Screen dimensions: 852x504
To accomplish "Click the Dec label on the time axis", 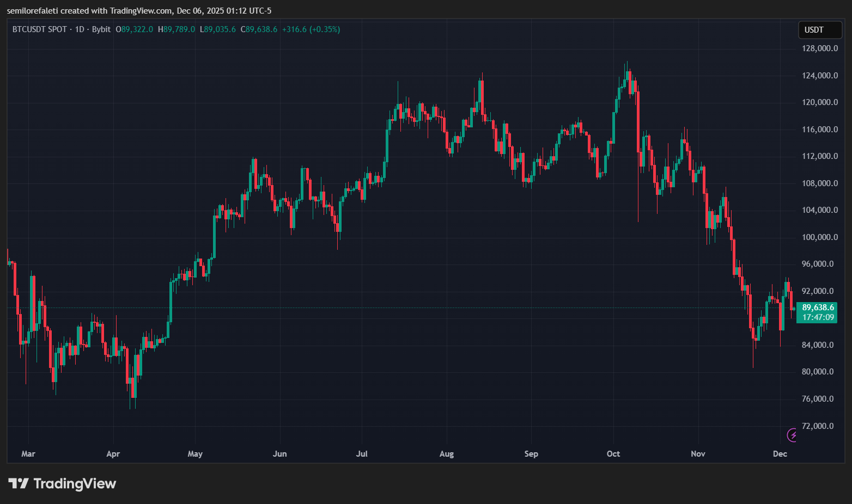I will point(779,453).
